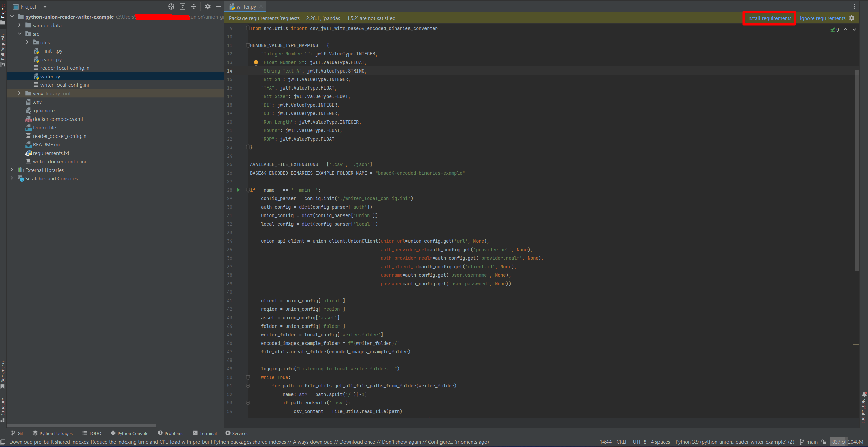Toggle the Bookmarks tool window stripe button
This screenshot has width=868, height=447.
click(x=3, y=374)
